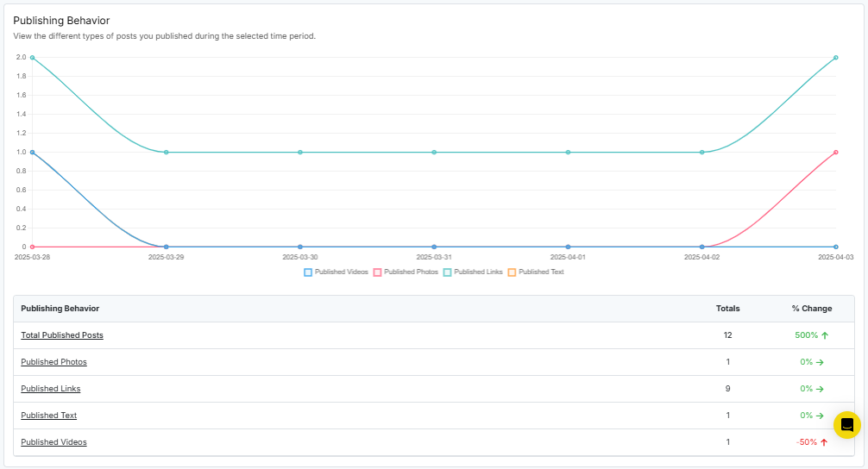Viewport: 868px width, 469px height.
Task: Click the Published Links data point on 2025-03-29
Action: coord(166,152)
